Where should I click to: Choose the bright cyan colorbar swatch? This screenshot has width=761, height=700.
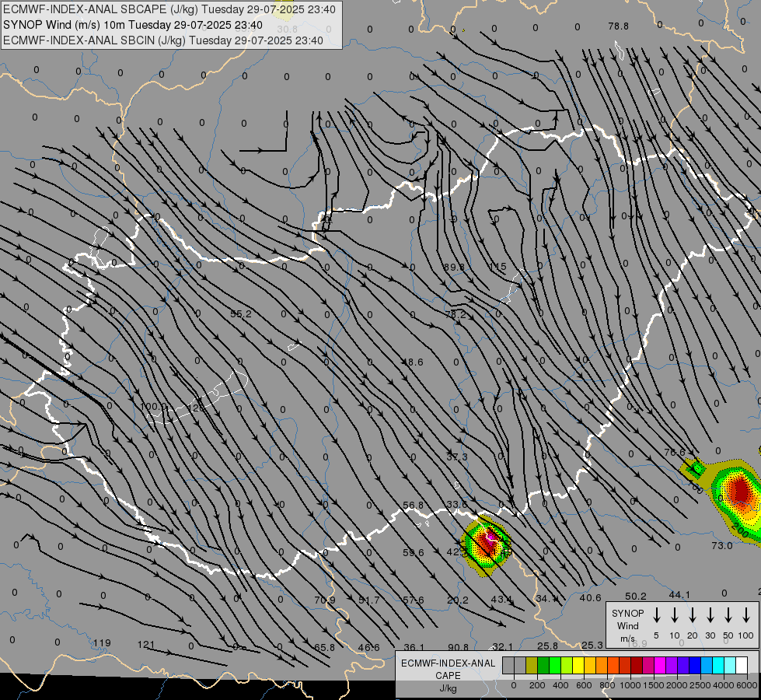718,666
